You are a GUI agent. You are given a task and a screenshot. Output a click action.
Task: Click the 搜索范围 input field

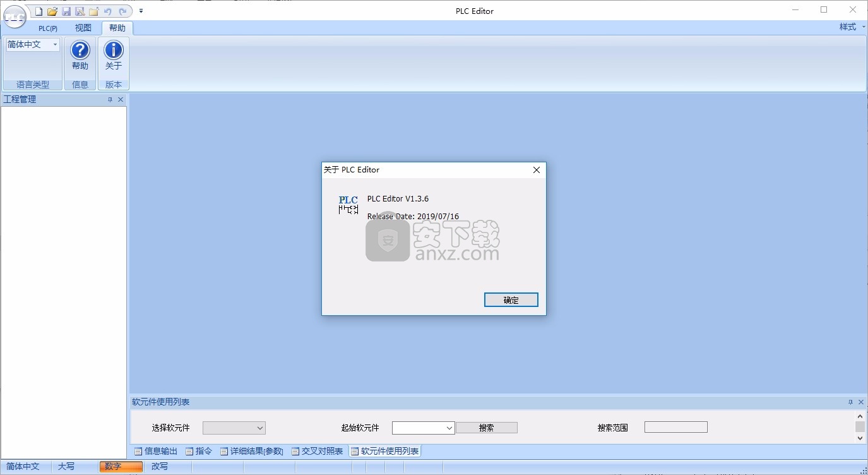click(x=676, y=428)
